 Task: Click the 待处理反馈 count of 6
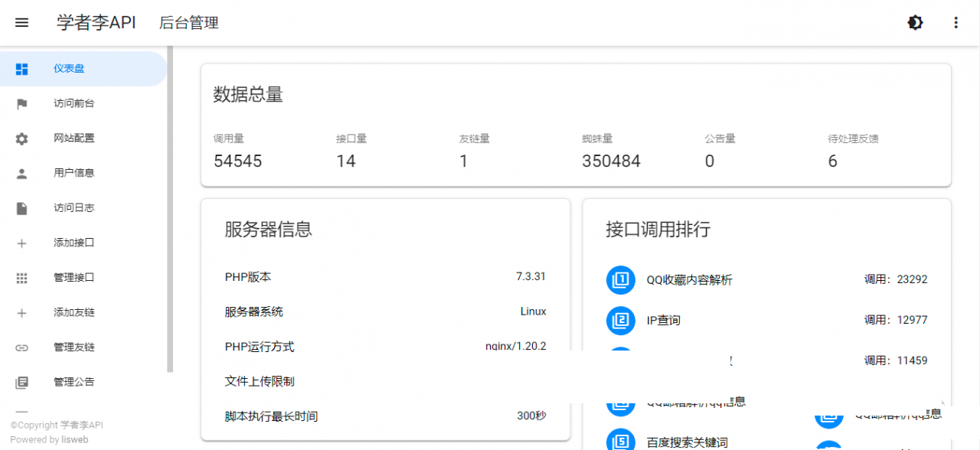tap(832, 161)
